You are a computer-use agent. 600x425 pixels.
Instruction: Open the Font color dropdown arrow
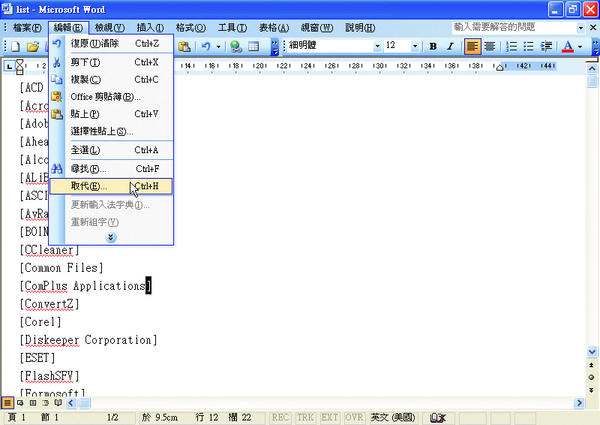click(580, 47)
